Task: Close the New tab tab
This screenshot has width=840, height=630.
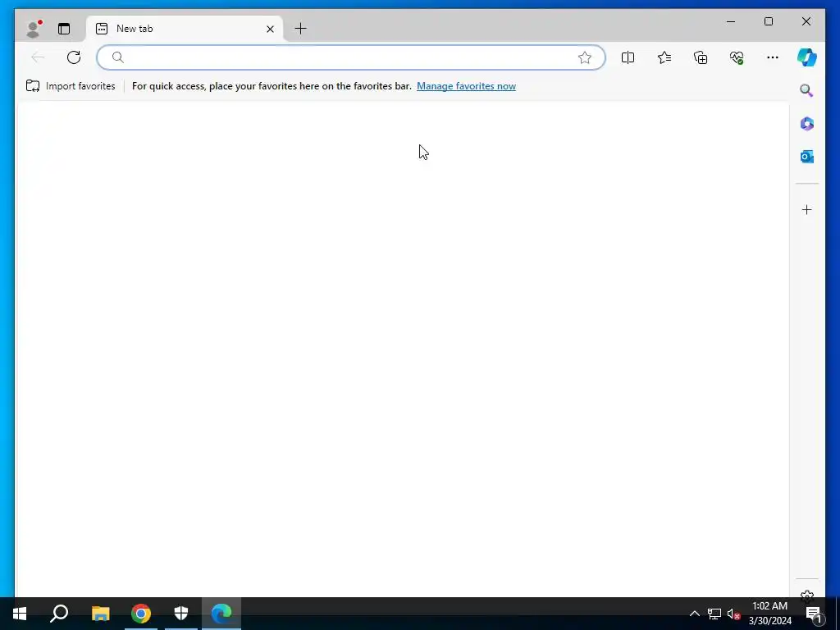Action: 271,29
